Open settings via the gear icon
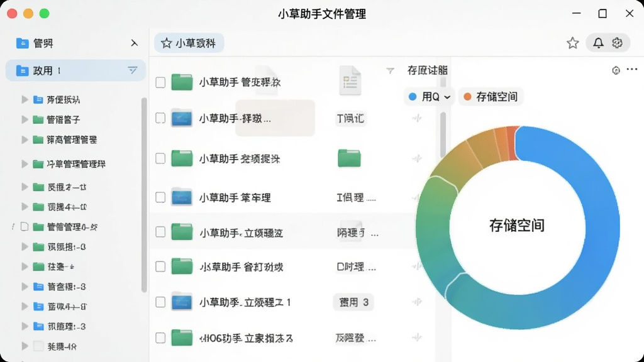This screenshot has width=644, height=362. click(617, 43)
